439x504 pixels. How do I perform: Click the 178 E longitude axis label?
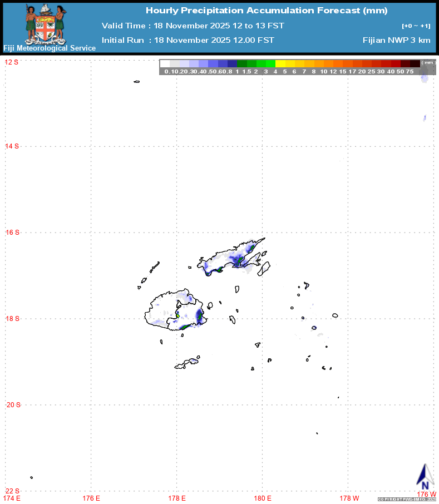point(176,498)
